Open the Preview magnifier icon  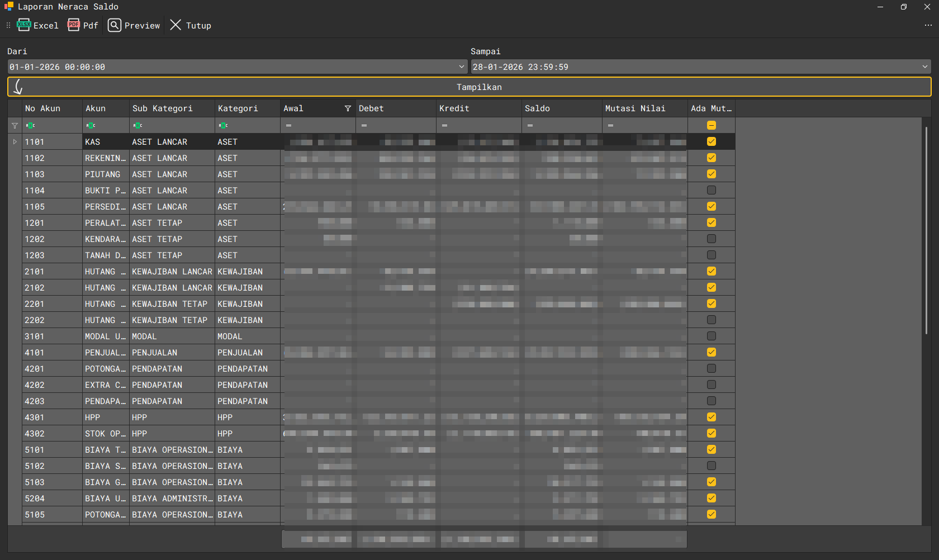115,25
